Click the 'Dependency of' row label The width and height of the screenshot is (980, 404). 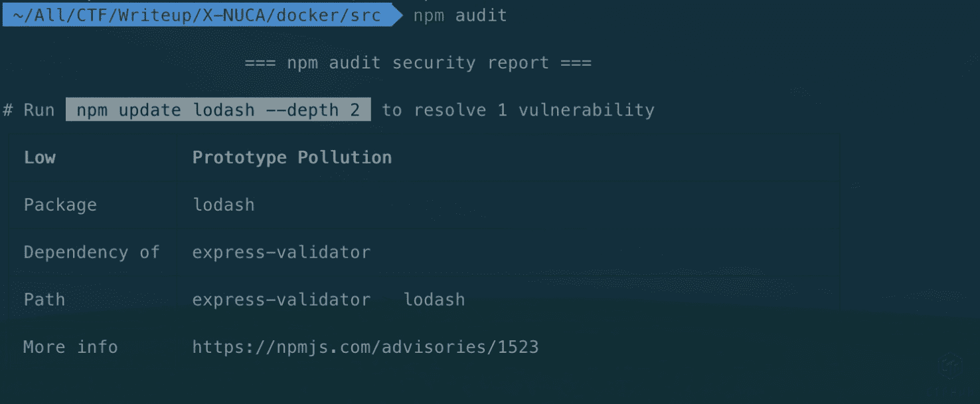point(92,252)
